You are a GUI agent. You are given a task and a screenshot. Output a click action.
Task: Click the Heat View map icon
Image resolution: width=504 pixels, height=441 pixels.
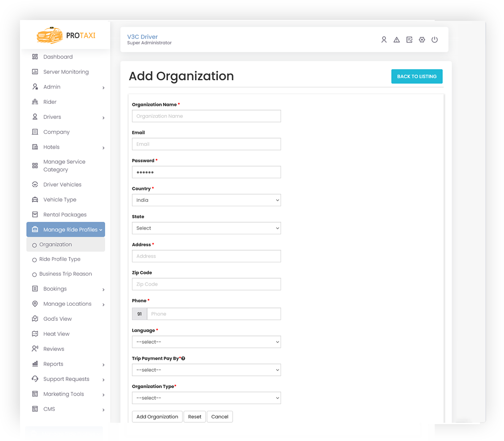35,334
